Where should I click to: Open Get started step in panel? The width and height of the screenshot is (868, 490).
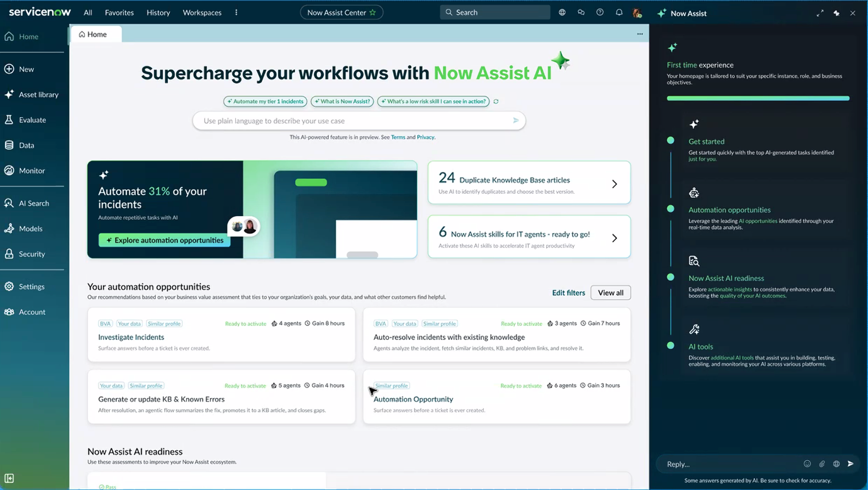[x=706, y=142]
